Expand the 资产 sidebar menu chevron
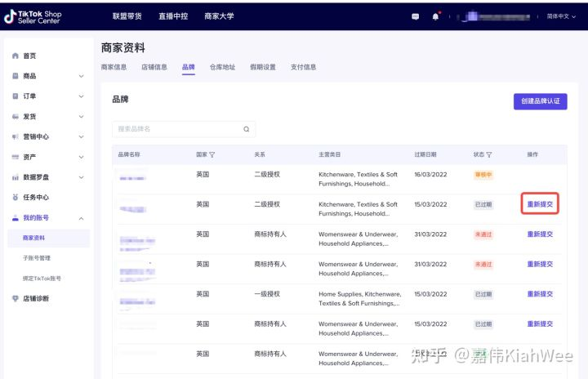 81,157
